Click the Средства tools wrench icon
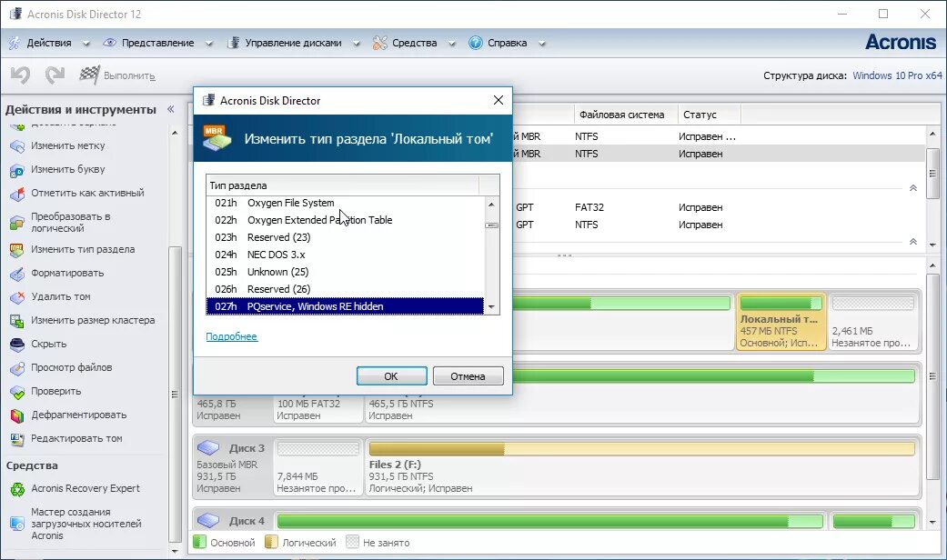The height and width of the screenshot is (560, 947). click(380, 43)
